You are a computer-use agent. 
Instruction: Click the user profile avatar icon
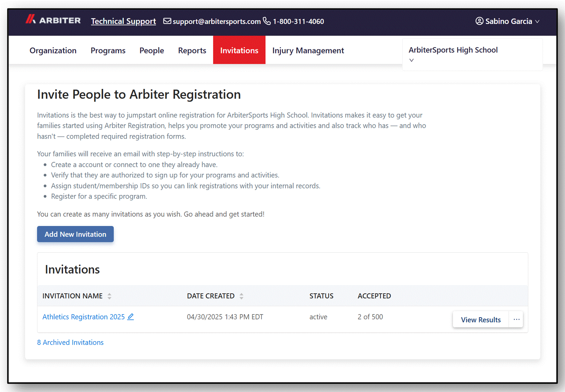(479, 21)
